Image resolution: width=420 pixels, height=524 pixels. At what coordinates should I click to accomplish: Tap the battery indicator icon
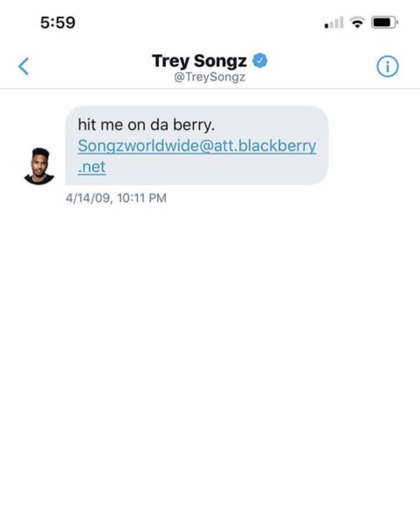384,23
